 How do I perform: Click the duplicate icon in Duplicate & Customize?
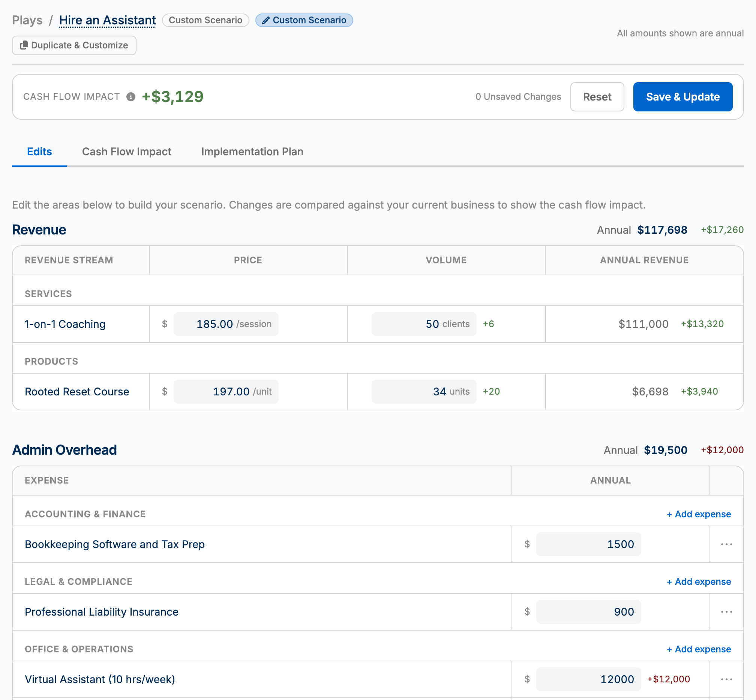24,45
